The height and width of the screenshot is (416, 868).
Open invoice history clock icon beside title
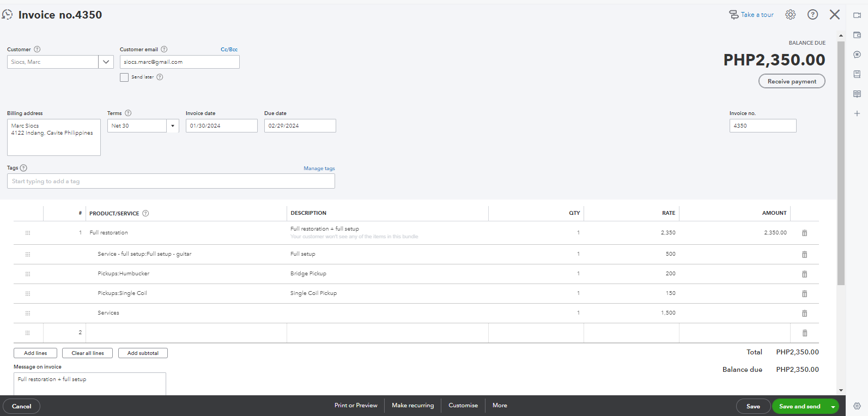pos(7,15)
